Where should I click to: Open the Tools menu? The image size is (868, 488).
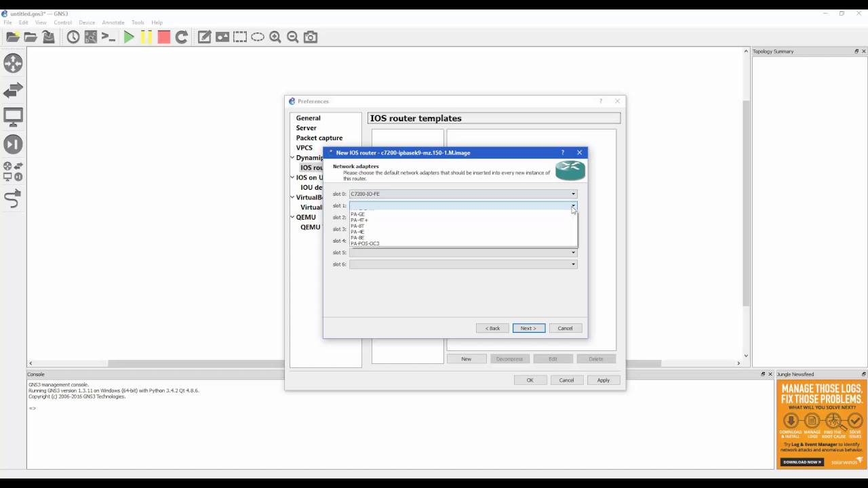coord(138,22)
